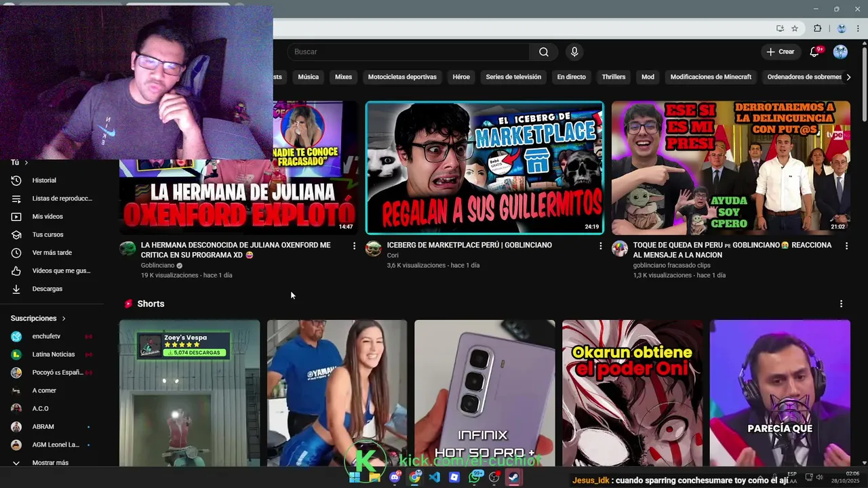Open the Cori channel name
This screenshot has width=868, height=488.
click(393, 256)
